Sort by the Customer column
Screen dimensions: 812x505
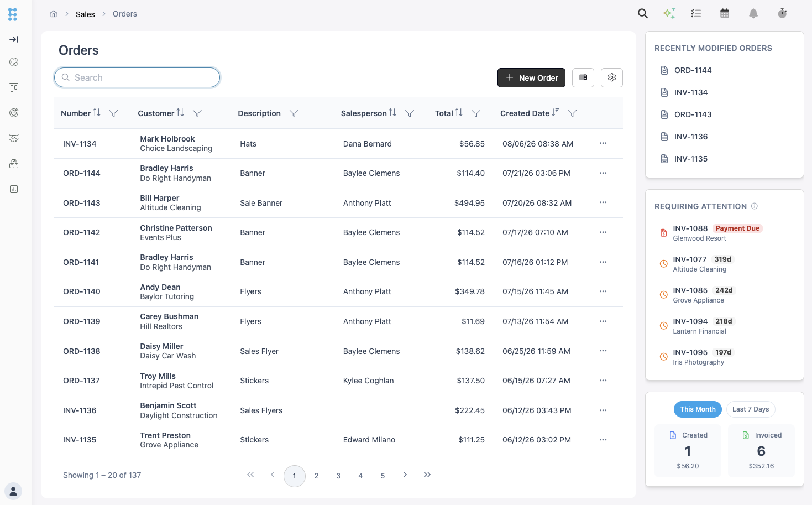180,113
